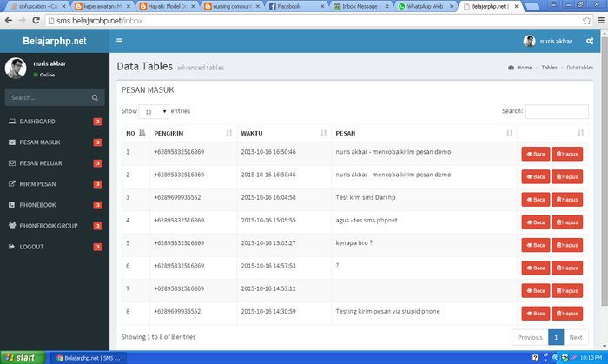Delete message 2 with Hapus button
The height and width of the screenshot is (364, 608).
pyautogui.click(x=567, y=176)
